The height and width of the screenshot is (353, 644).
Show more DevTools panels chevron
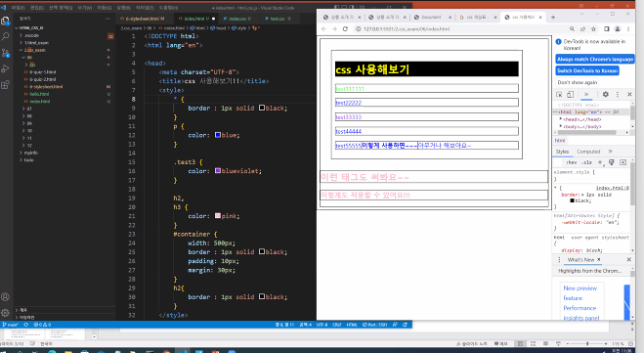point(586,95)
